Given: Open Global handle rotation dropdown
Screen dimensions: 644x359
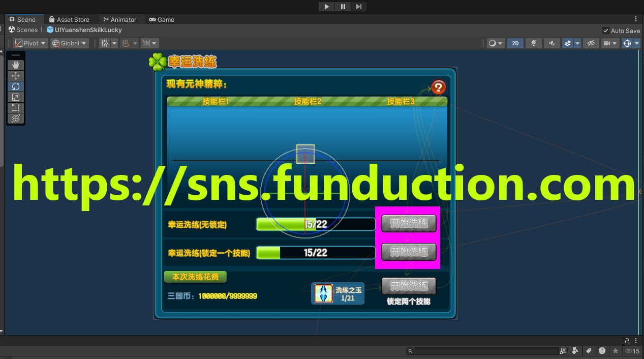Looking at the screenshot, I should click(x=70, y=43).
